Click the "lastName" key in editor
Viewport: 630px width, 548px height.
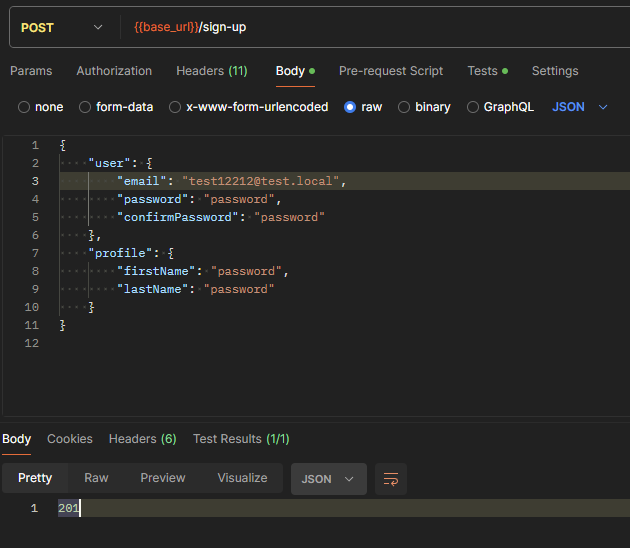pyautogui.click(x=152, y=289)
